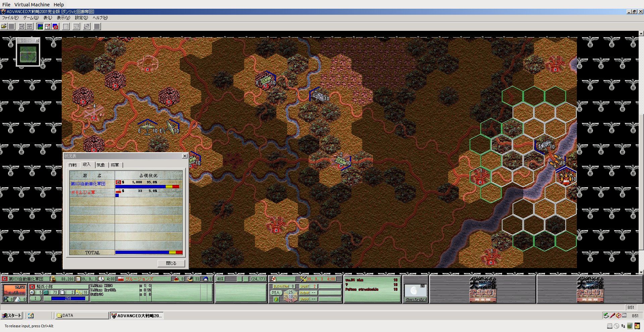Switch to the 将軍 general tab
The width and height of the screenshot is (644, 332).
(115, 165)
